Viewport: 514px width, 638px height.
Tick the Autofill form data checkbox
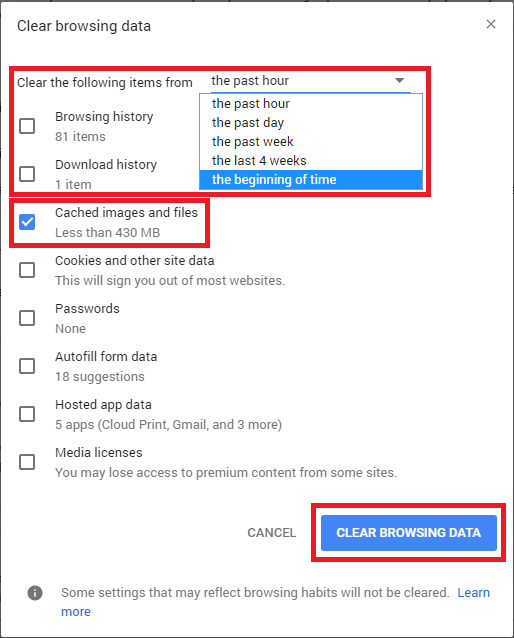tap(27, 366)
